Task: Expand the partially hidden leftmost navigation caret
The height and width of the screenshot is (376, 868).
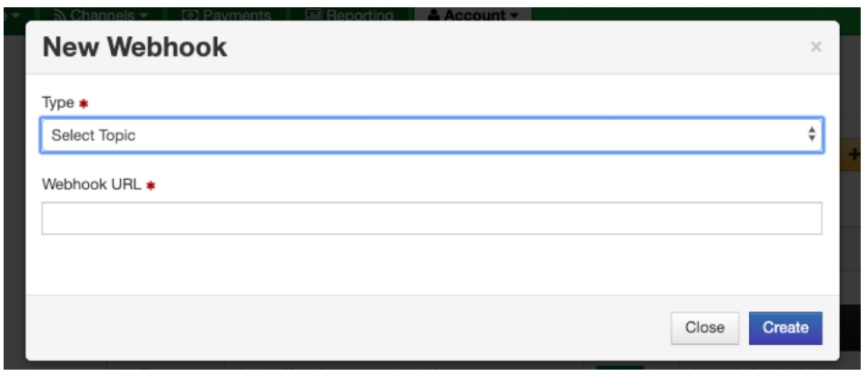Action: [15, 15]
